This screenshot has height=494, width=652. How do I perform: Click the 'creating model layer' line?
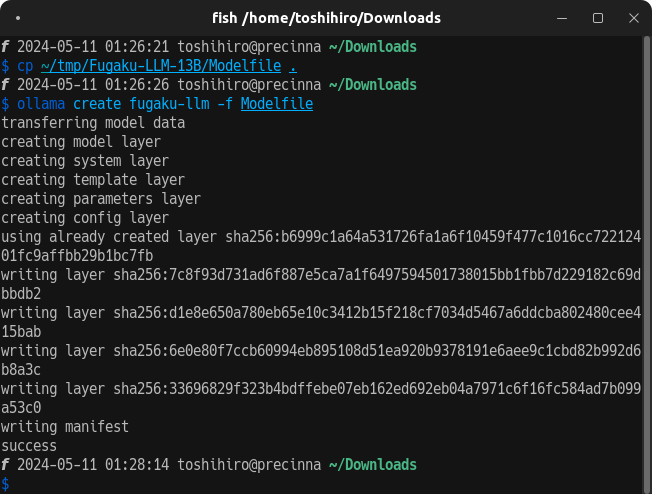(x=81, y=142)
